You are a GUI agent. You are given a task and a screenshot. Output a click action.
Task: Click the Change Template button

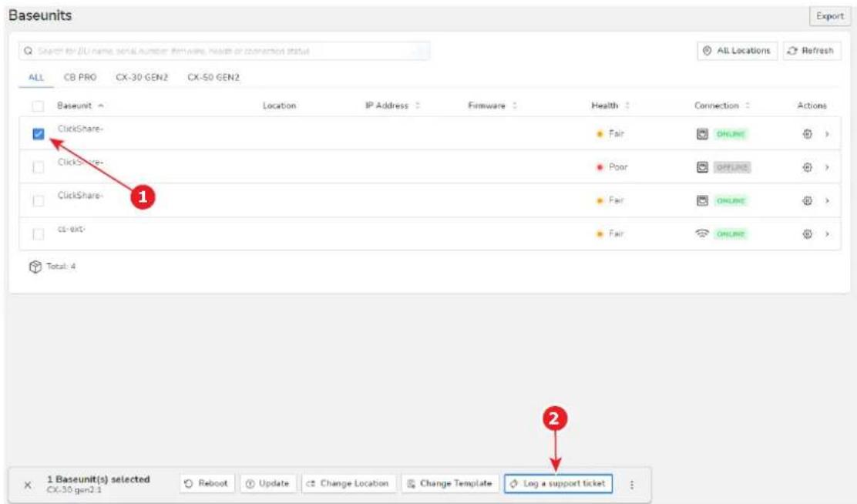point(450,484)
